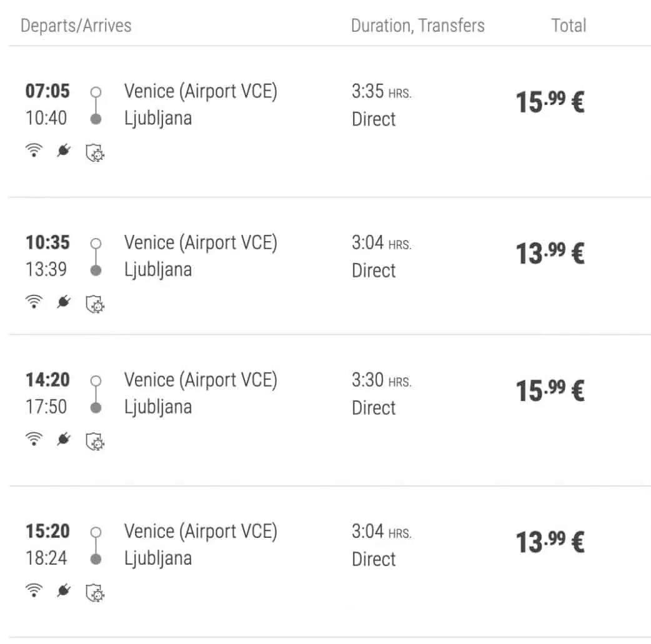
Task: Click the Wi-Fi icon on the 15:20 trip
Action: tap(34, 591)
